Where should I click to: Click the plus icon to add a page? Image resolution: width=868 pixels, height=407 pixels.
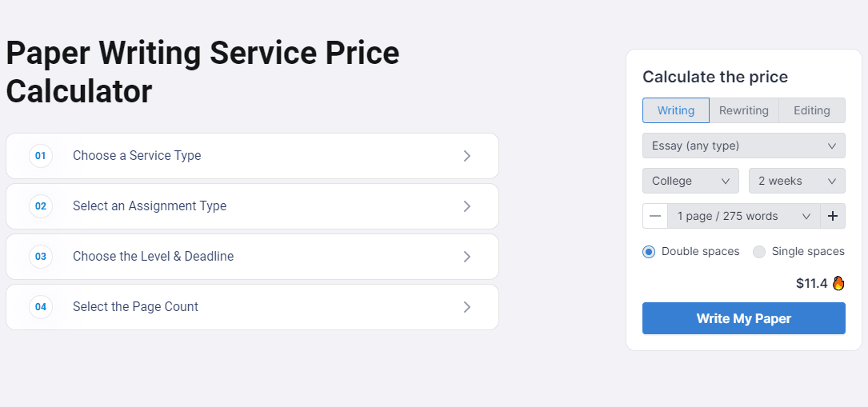[x=833, y=216]
